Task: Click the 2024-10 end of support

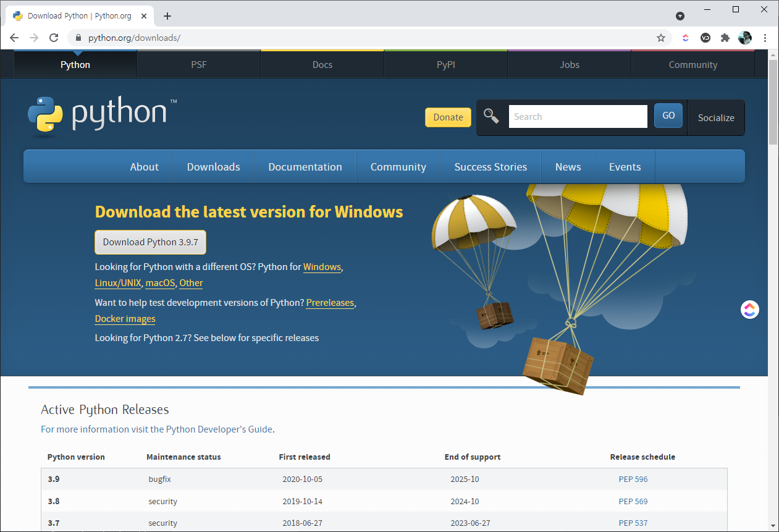Action: (465, 501)
